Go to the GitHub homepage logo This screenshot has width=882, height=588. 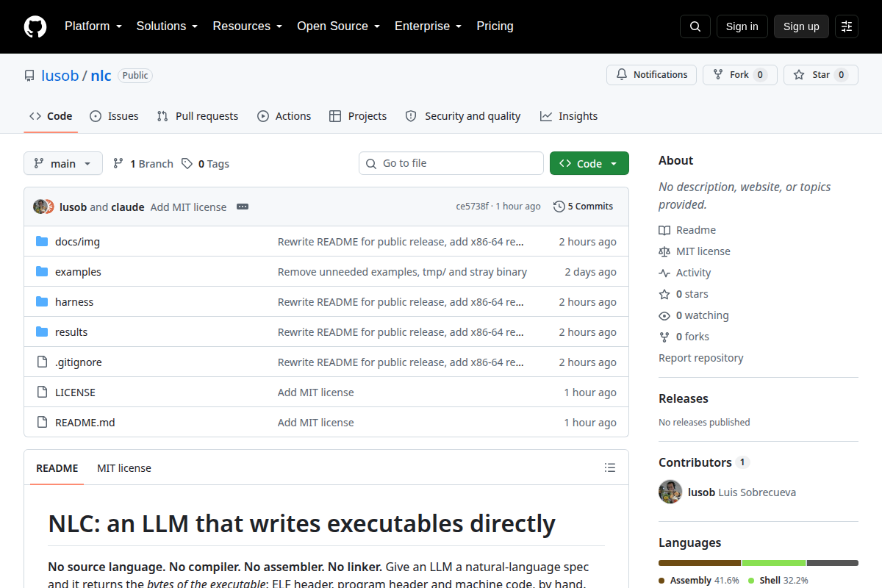click(x=35, y=26)
